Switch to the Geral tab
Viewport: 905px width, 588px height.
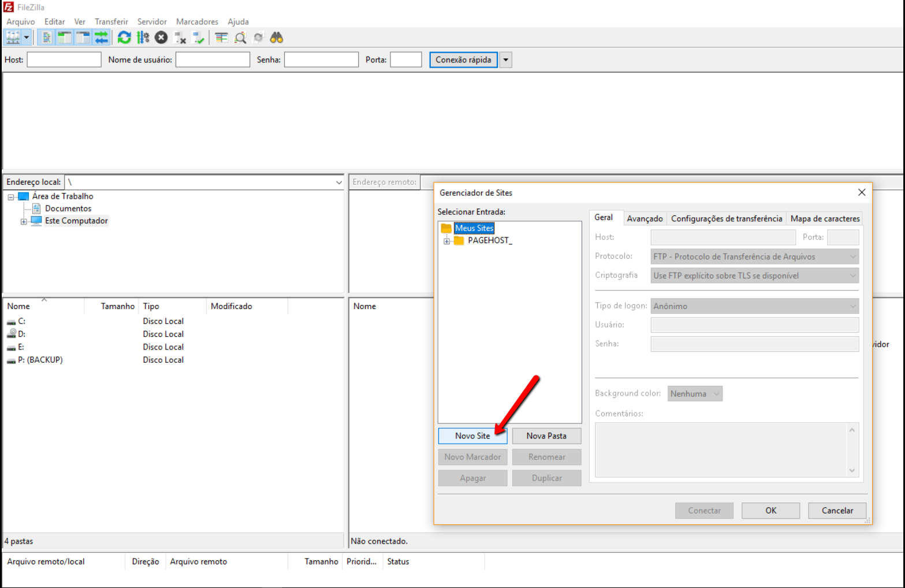604,217
